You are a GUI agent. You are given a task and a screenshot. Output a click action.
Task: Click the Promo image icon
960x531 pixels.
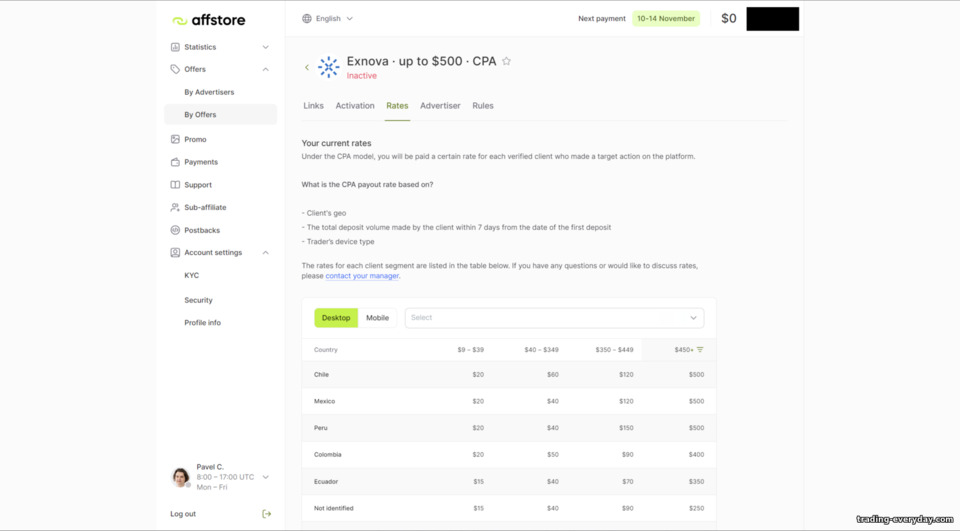[x=175, y=140]
